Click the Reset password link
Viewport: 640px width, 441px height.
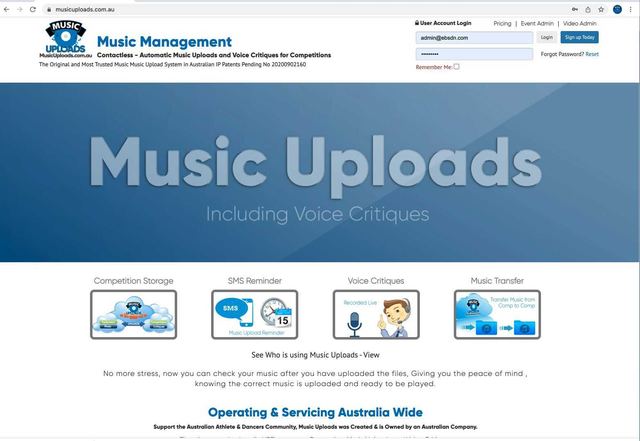click(x=592, y=54)
